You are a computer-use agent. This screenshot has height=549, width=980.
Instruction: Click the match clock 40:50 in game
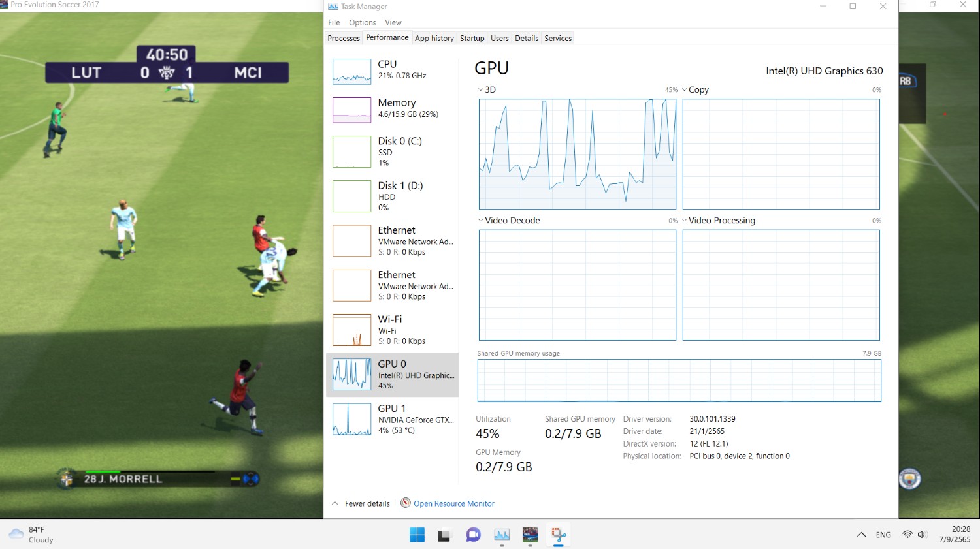coord(167,55)
